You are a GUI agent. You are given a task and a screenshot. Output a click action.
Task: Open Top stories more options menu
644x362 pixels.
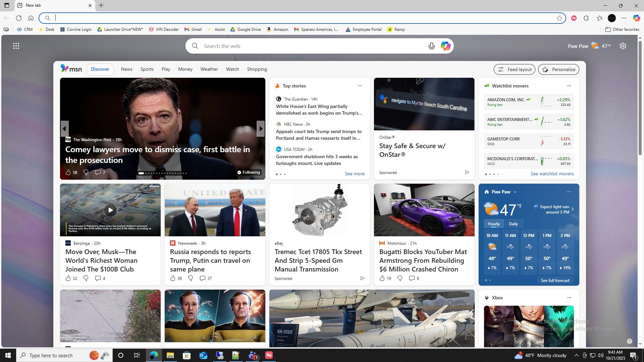pos(360,86)
